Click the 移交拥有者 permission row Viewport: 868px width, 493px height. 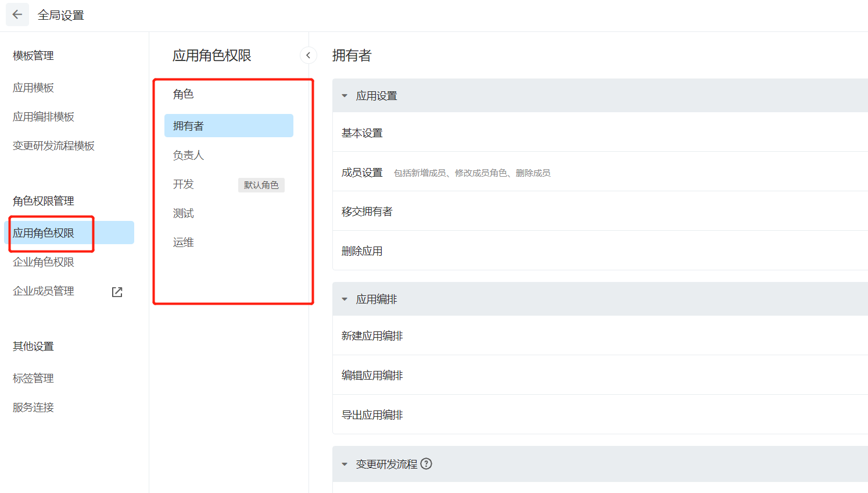(600, 212)
